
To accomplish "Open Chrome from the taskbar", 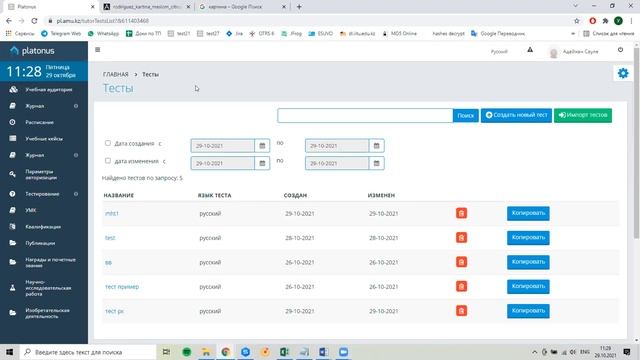I will click(225, 352).
